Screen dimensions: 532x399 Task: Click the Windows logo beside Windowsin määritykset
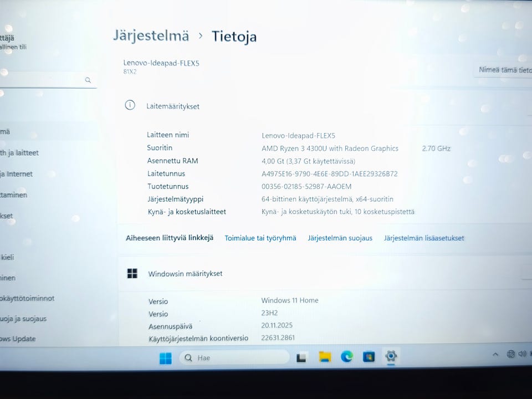tap(132, 273)
